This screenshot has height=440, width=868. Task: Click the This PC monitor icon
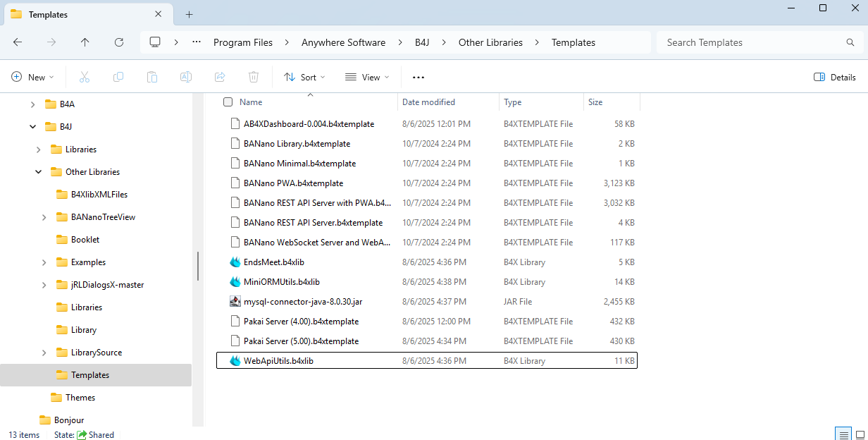(x=155, y=42)
